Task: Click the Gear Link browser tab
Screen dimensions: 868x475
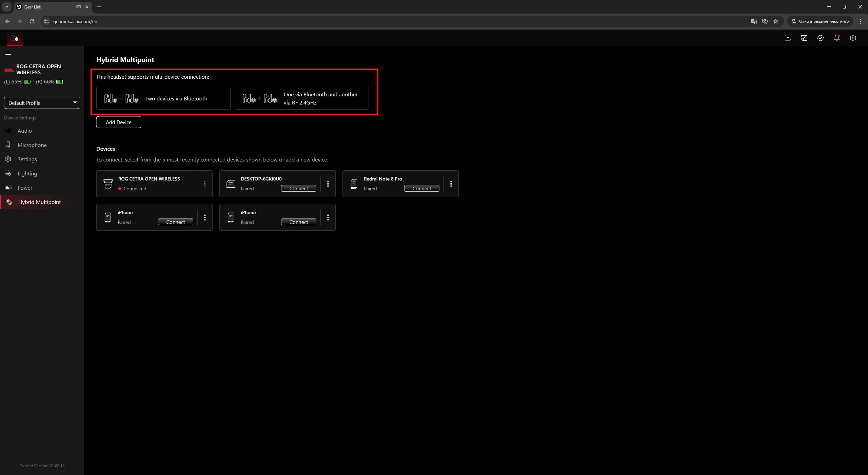Action: point(53,7)
